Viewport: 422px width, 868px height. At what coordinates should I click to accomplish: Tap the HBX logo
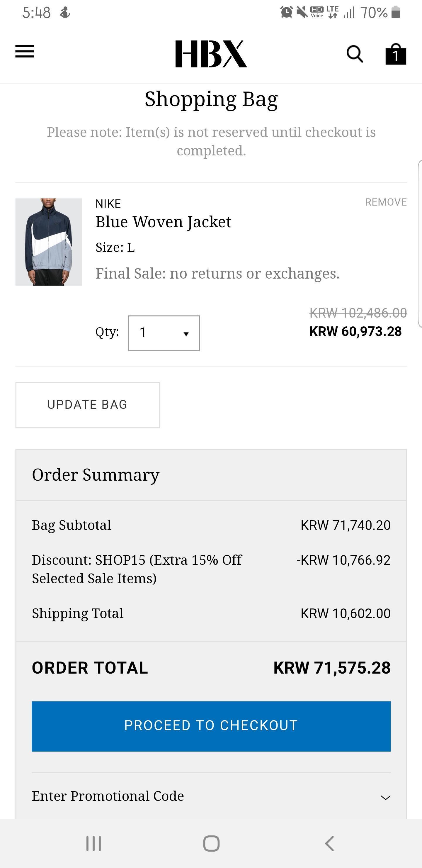211,54
